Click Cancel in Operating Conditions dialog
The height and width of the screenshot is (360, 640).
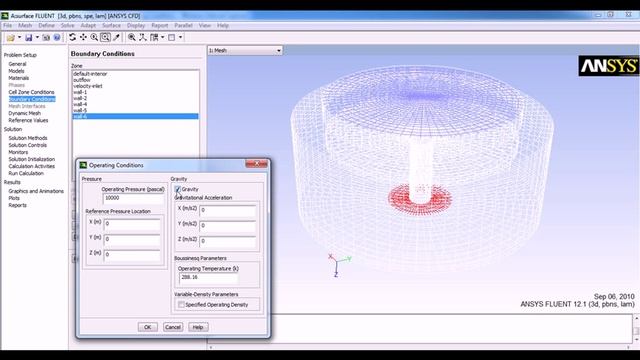tap(173, 327)
